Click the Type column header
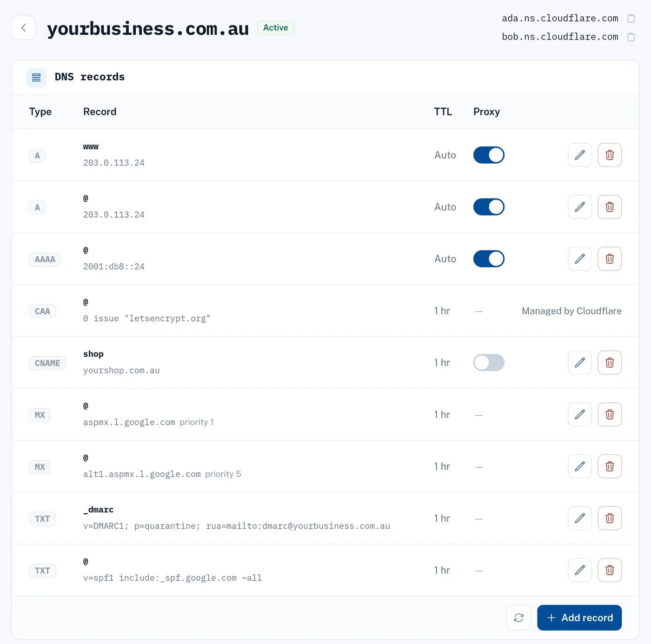Screen dimensions: 651x644 coord(40,112)
